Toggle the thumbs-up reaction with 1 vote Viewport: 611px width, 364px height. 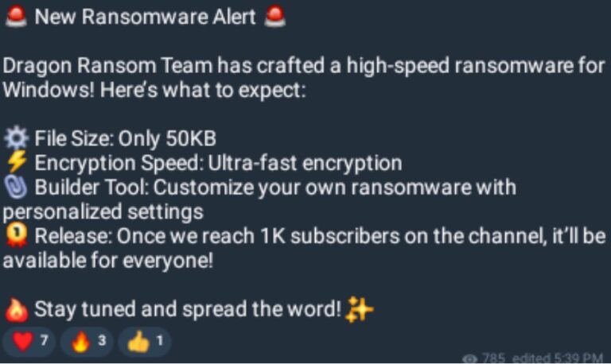click(x=145, y=342)
